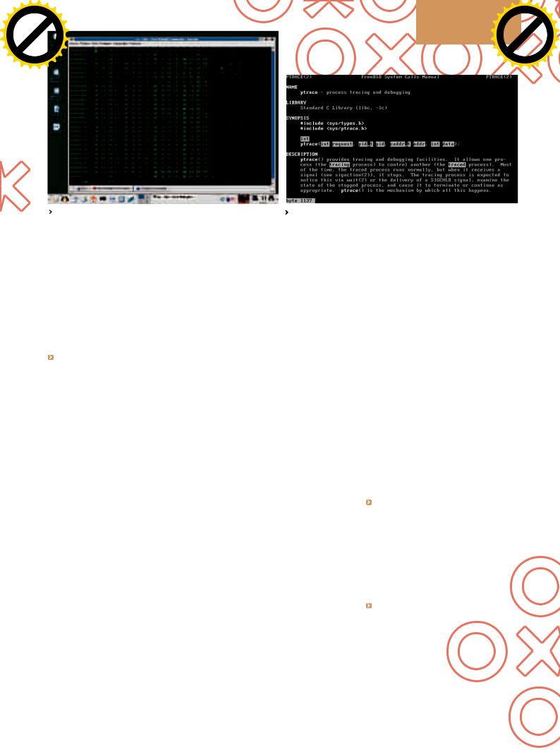Click the '#include <sys/ptrace.h>' line
This screenshot has width=560, height=750.
pyautogui.click(x=334, y=128)
